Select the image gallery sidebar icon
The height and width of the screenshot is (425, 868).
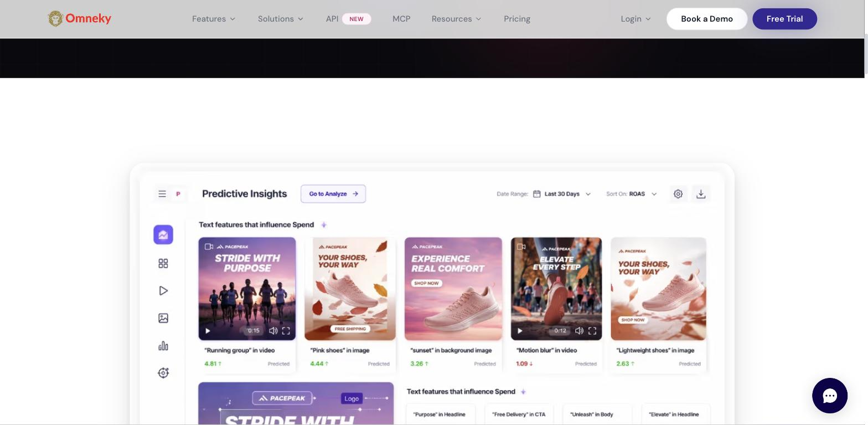pyautogui.click(x=163, y=318)
